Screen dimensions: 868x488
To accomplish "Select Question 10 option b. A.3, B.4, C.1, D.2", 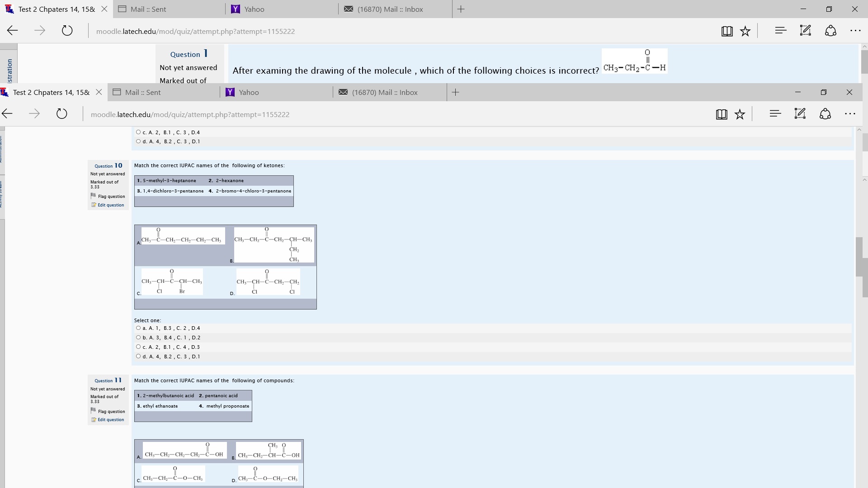I will pyautogui.click(x=138, y=338).
